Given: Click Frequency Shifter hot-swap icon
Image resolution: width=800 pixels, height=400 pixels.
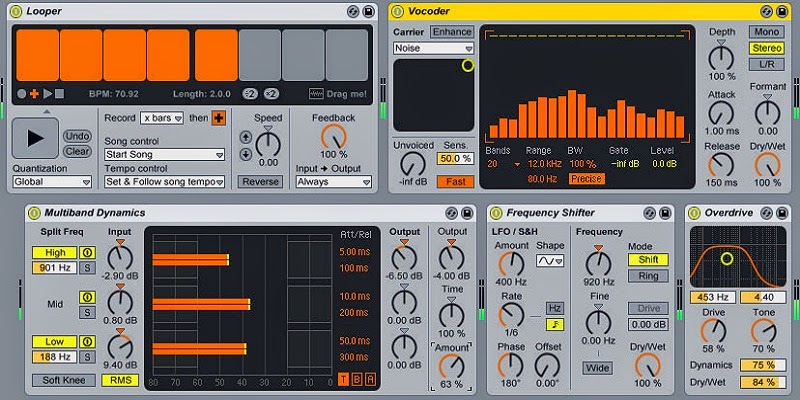Looking at the screenshot, I should [649, 213].
